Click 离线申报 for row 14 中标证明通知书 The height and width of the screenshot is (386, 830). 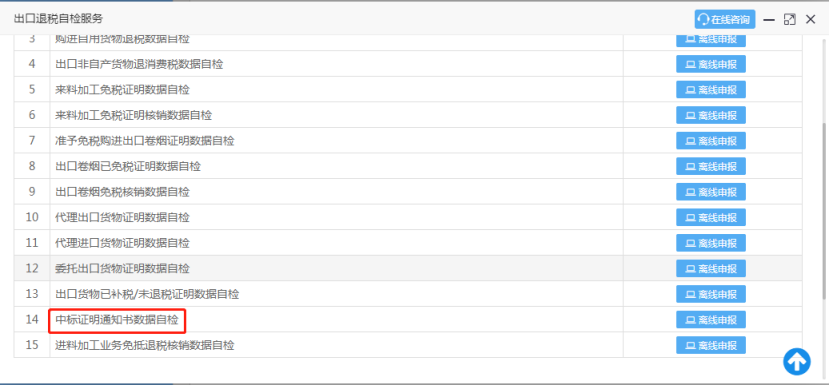[711, 320]
